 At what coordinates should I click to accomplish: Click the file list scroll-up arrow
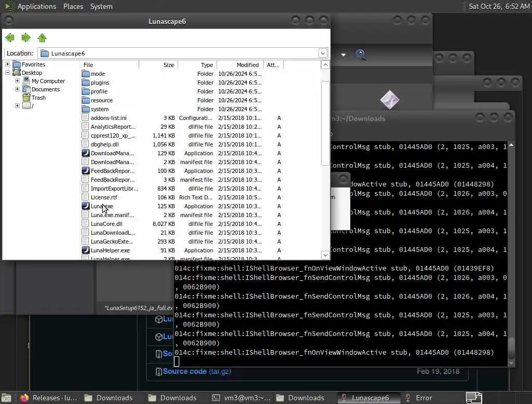point(325,65)
